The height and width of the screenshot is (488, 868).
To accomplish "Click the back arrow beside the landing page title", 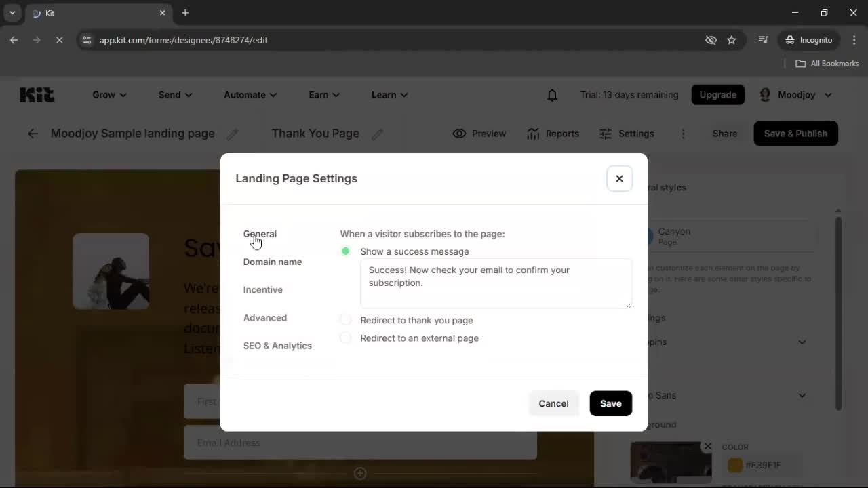I will coord(33,134).
